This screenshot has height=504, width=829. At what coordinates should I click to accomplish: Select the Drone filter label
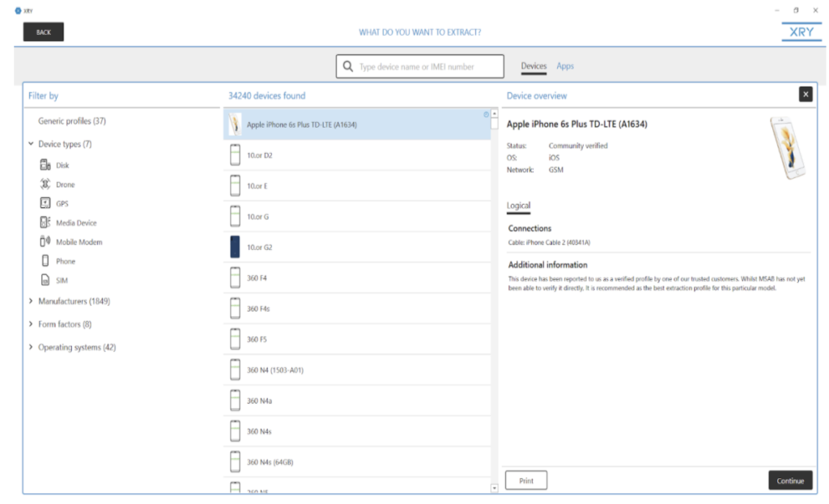(66, 184)
